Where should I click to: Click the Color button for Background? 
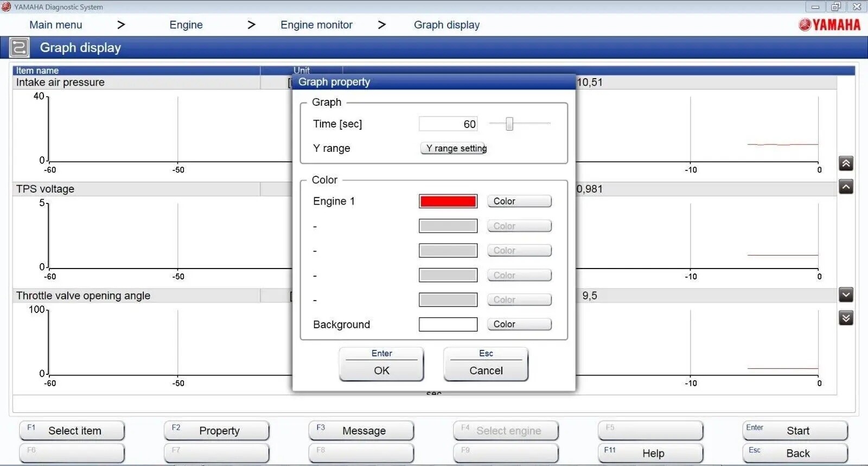519,324
